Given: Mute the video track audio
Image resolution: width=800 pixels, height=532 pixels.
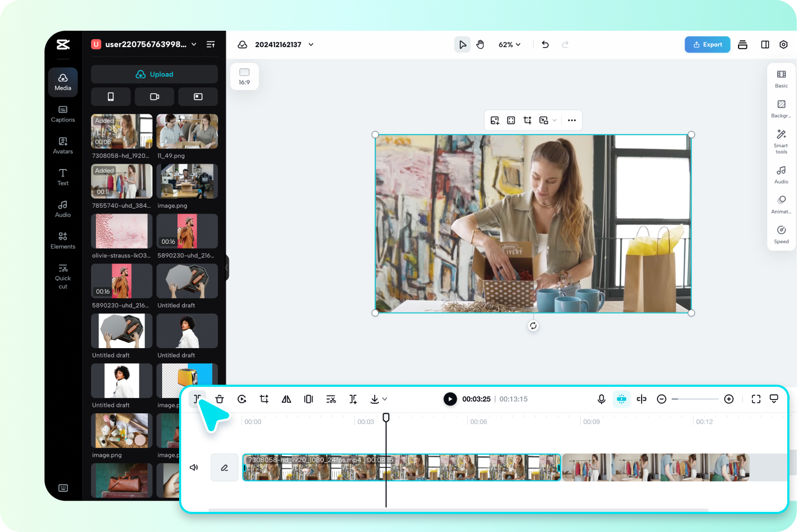Looking at the screenshot, I should pyautogui.click(x=194, y=467).
